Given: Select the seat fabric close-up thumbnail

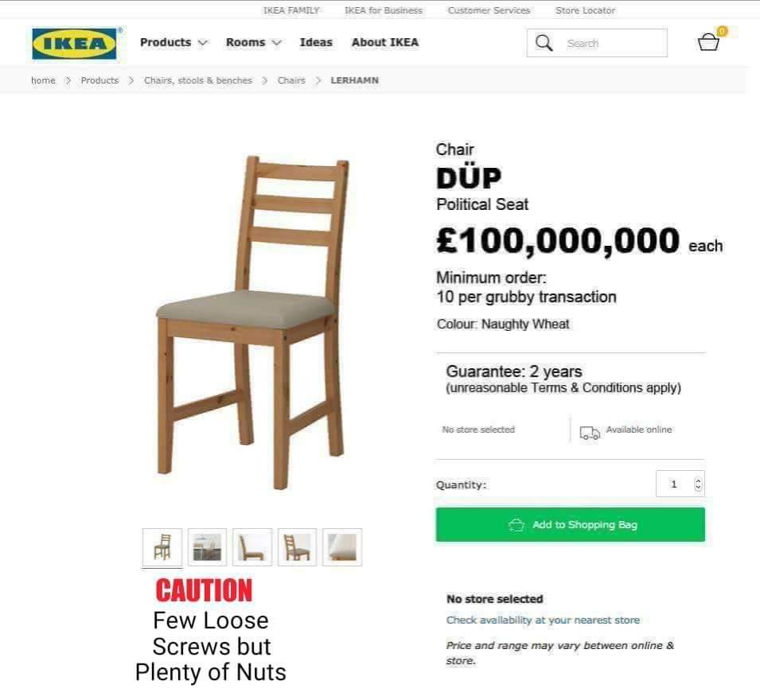Looking at the screenshot, I should point(342,547).
